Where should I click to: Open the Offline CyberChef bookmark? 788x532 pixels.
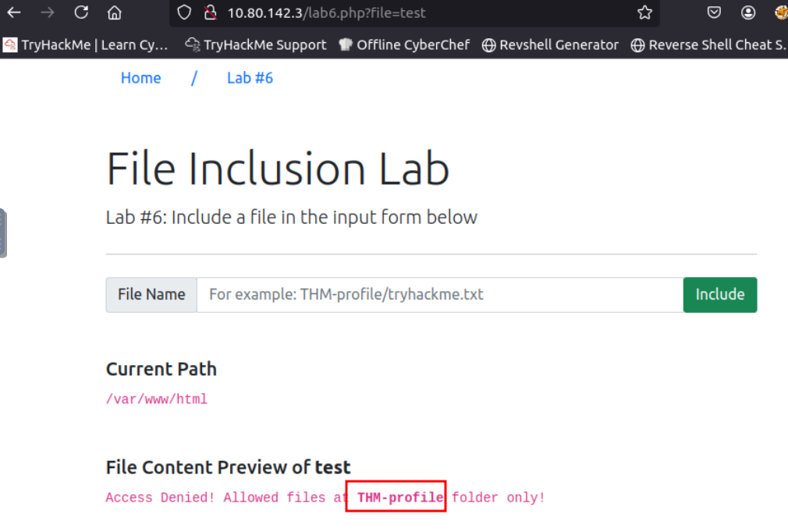[x=404, y=44]
